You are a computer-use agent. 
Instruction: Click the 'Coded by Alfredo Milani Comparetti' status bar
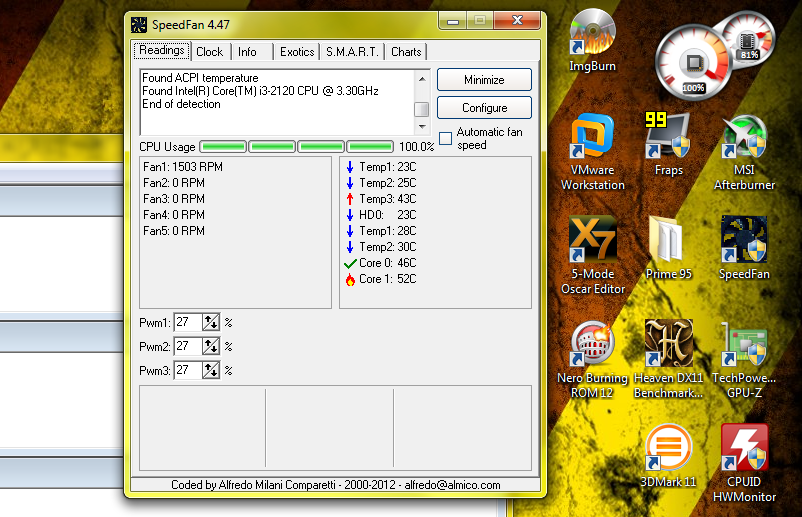pos(336,485)
